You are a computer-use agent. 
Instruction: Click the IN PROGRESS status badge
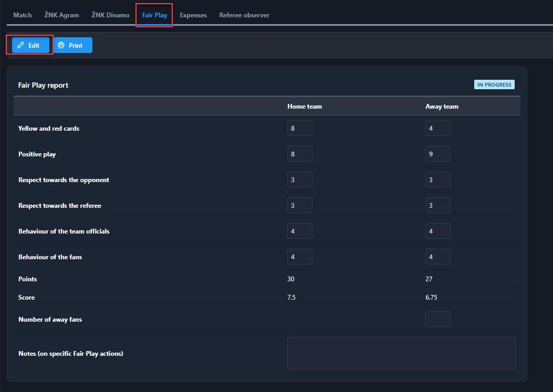coord(494,84)
